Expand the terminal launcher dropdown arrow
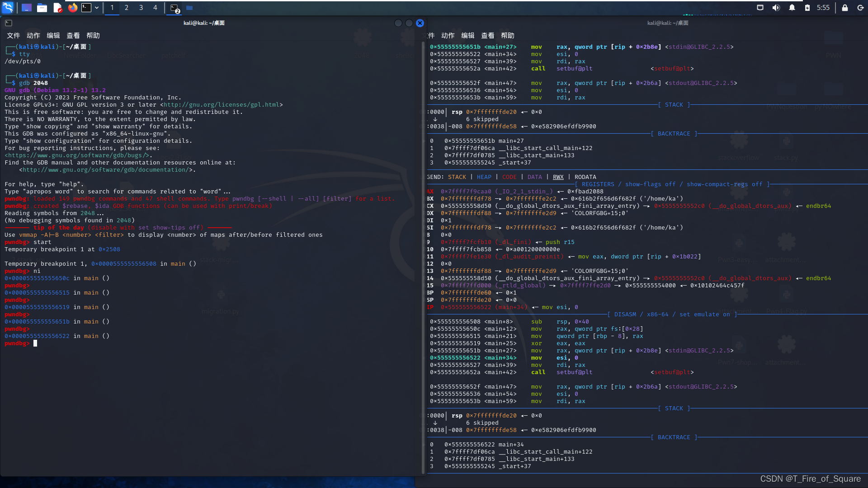The image size is (868, 488). click(x=97, y=8)
